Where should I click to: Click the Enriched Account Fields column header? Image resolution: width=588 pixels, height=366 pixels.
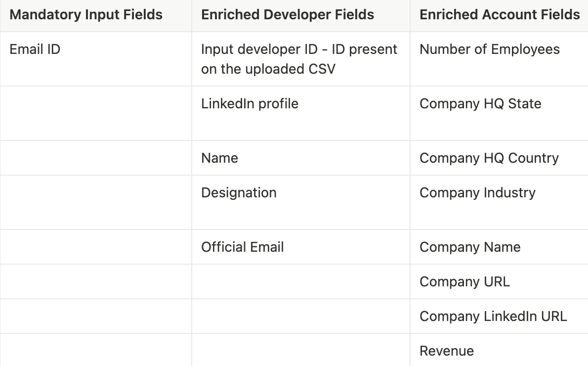coord(500,15)
